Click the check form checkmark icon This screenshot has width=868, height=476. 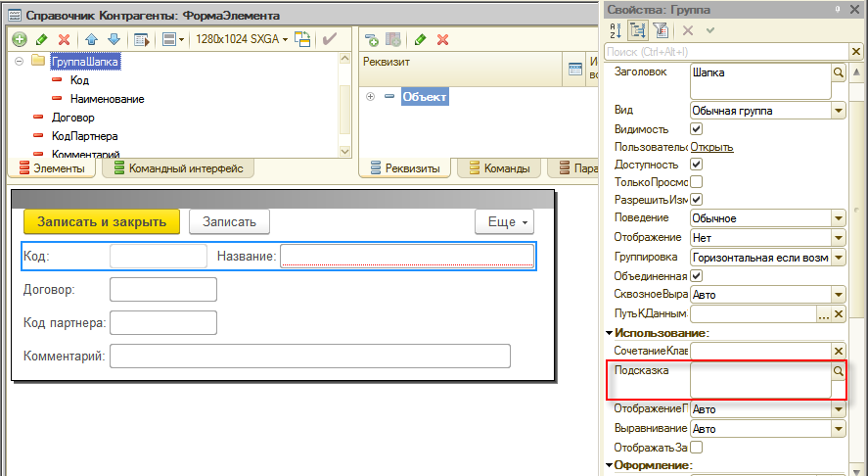(330, 39)
